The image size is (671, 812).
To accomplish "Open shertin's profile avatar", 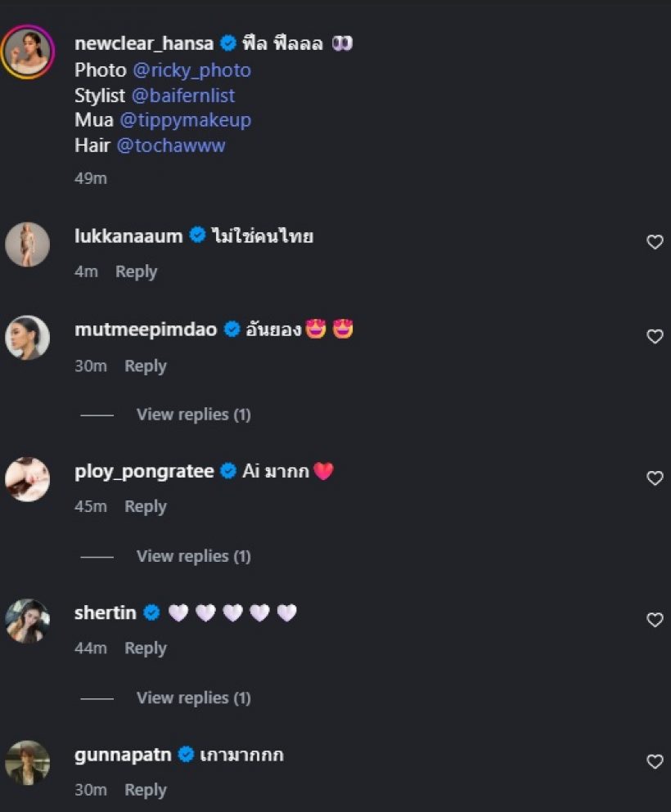I will pyautogui.click(x=28, y=621).
